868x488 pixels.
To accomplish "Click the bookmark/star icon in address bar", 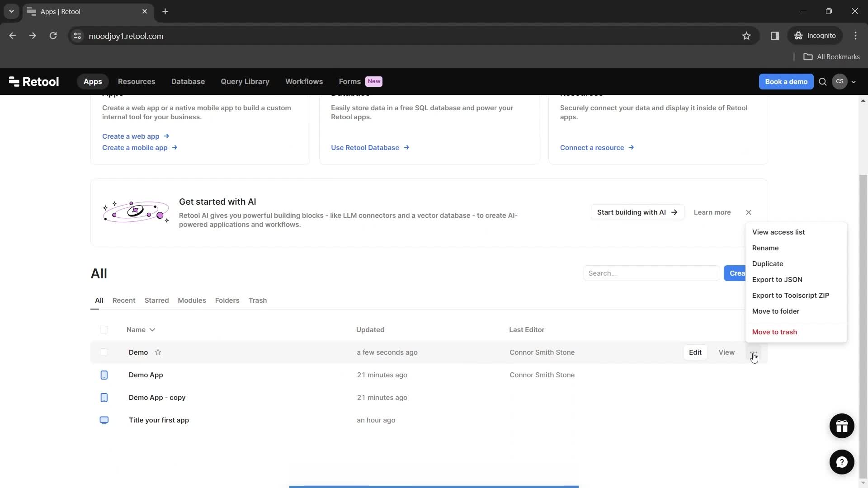I will point(747,36).
